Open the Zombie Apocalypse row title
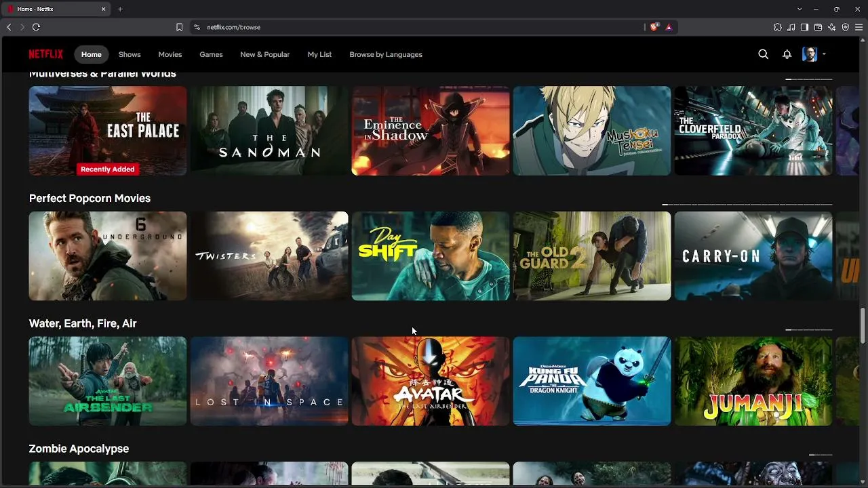Screen dimensions: 868x488 pyautogui.click(x=79, y=449)
